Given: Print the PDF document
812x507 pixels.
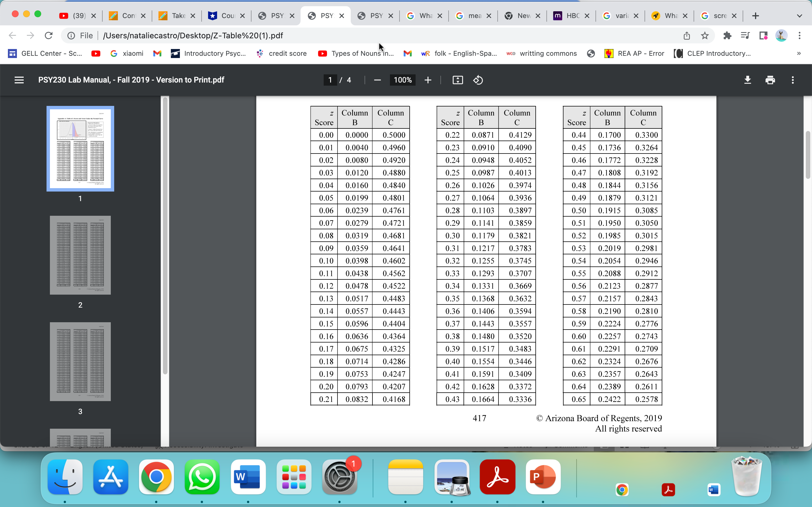Looking at the screenshot, I should 770,80.
